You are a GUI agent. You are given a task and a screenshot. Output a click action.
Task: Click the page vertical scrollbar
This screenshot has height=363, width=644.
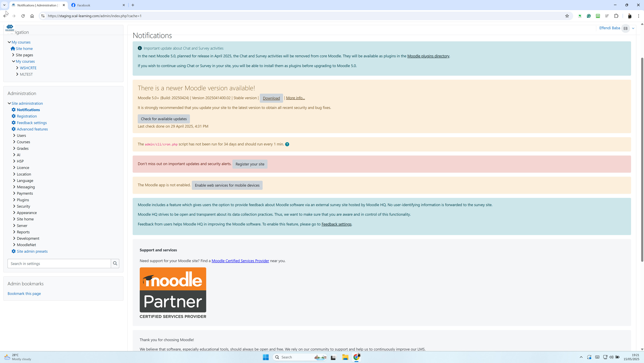point(642,159)
